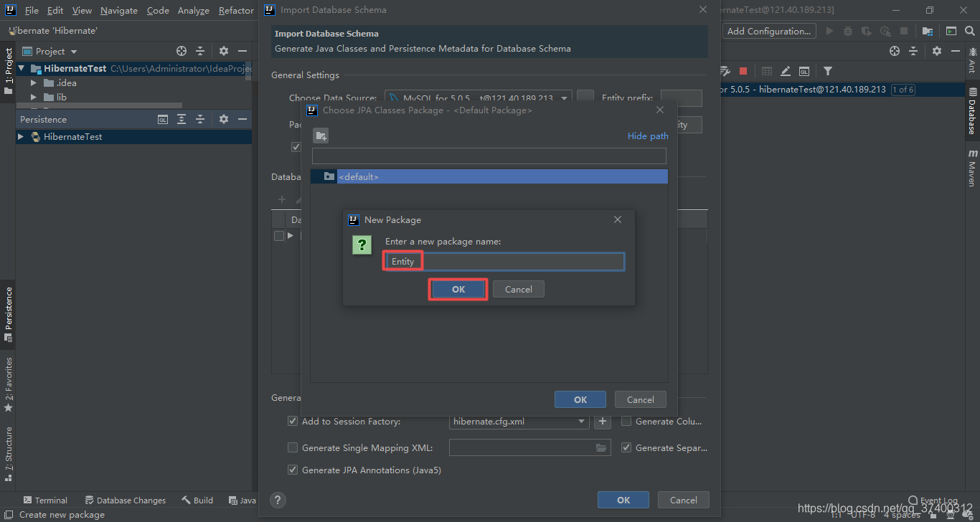980x522 pixels.
Task: Collapse all in Project panel
Action: (200, 51)
